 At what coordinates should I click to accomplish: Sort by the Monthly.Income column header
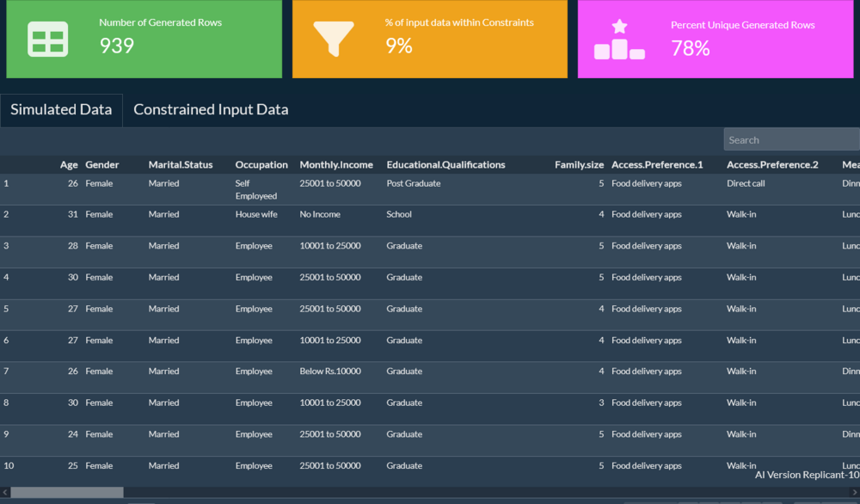coord(336,164)
